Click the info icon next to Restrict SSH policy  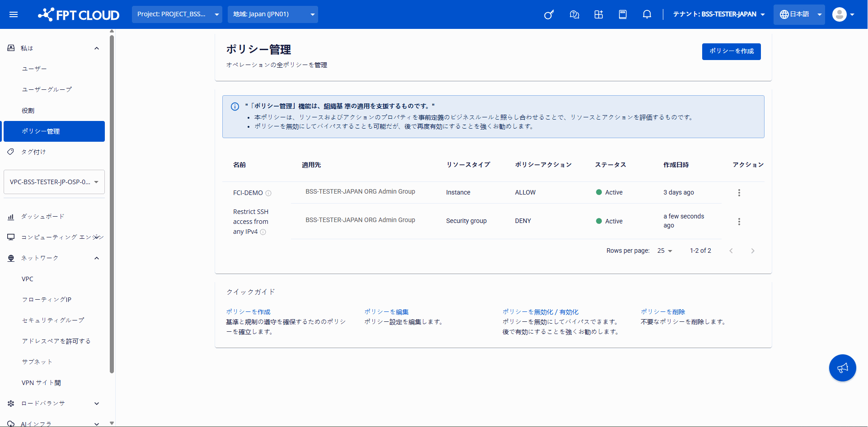263,232
